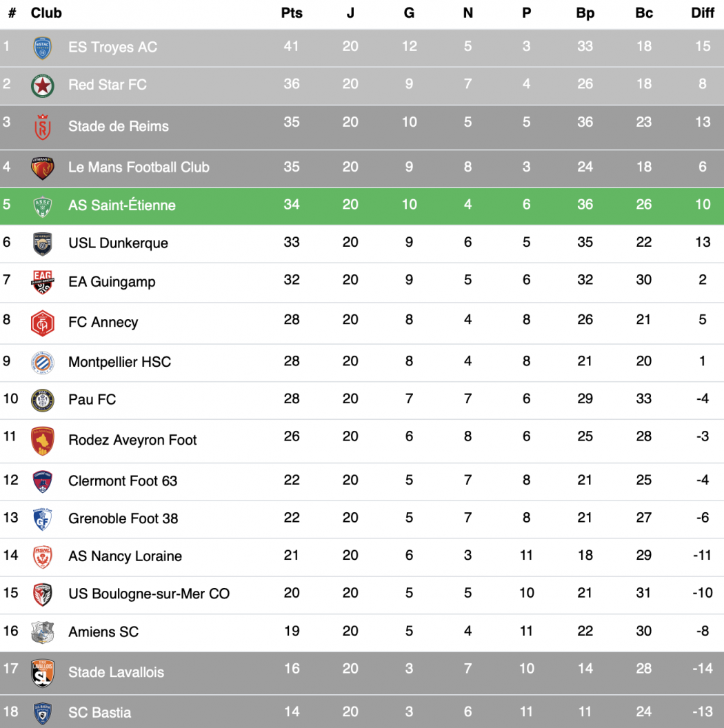
Task: Click the Le Mans Football Club logo
Action: (x=43, y=168)
